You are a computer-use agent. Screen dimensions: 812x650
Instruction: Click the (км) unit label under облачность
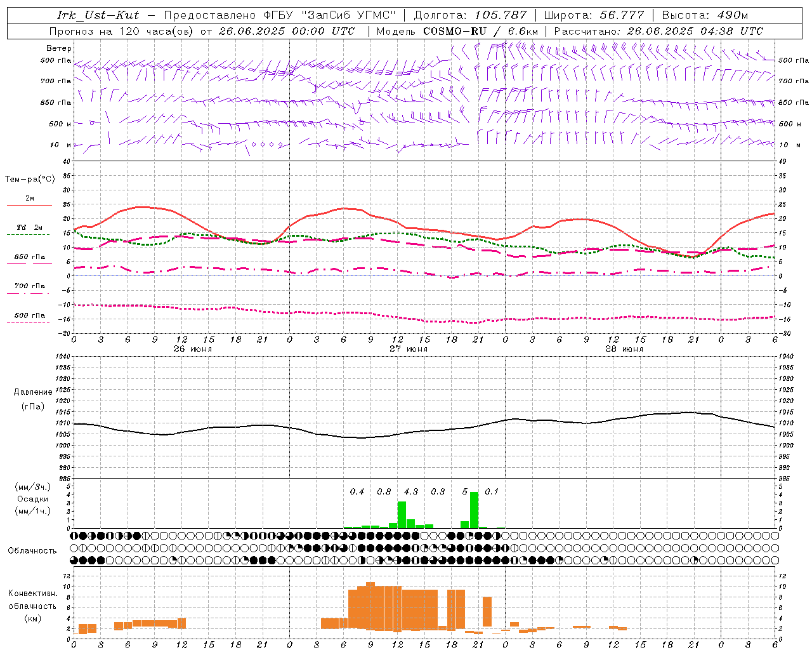(33, 618)
